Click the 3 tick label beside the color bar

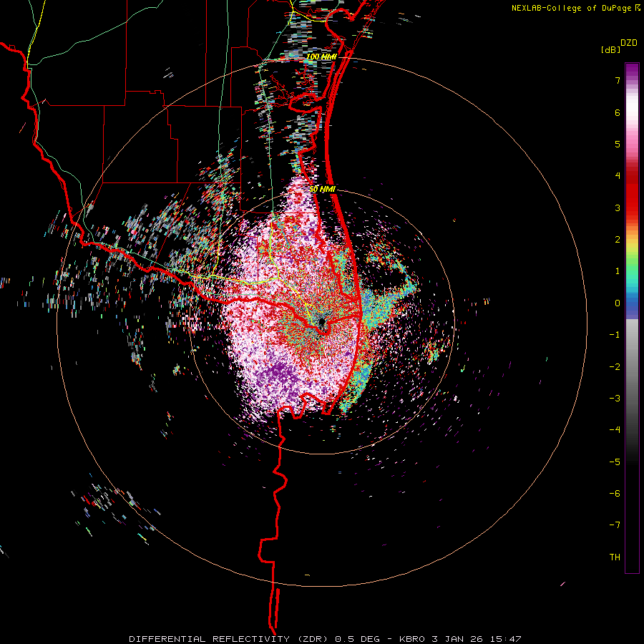click(618, 208)
